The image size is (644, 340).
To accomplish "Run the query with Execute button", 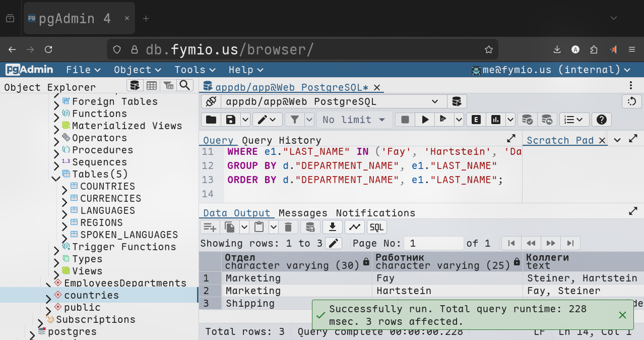I will (425, 120).
